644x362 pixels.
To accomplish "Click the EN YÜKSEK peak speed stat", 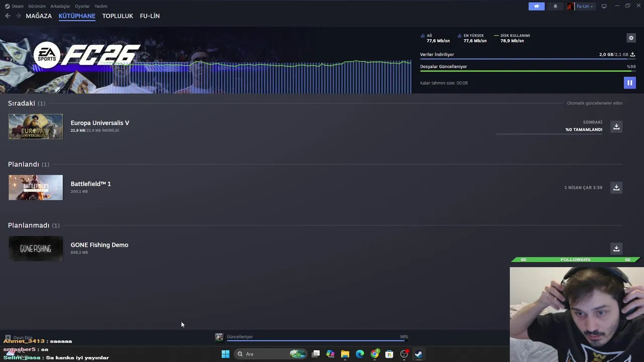I will click(x=472, y=38).
